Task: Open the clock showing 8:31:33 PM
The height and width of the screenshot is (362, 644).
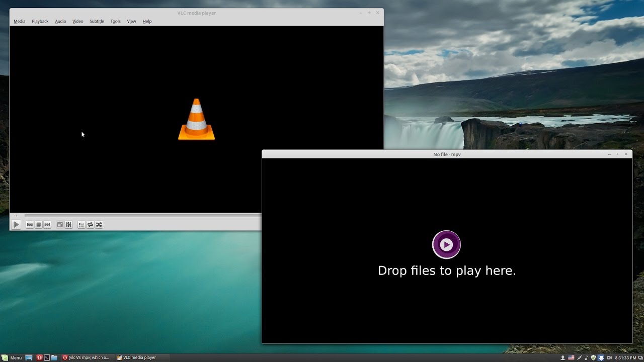Action: click(x=625, y=357)
